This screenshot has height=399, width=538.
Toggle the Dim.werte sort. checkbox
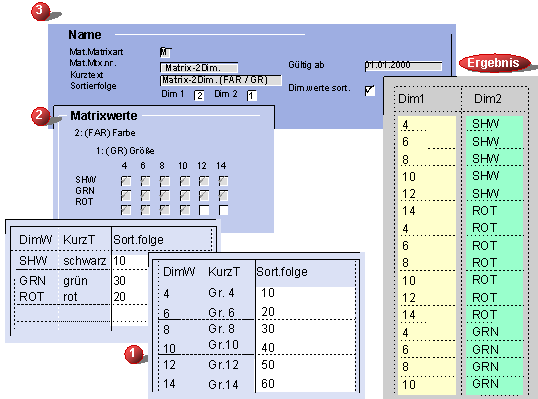[370, 91]
